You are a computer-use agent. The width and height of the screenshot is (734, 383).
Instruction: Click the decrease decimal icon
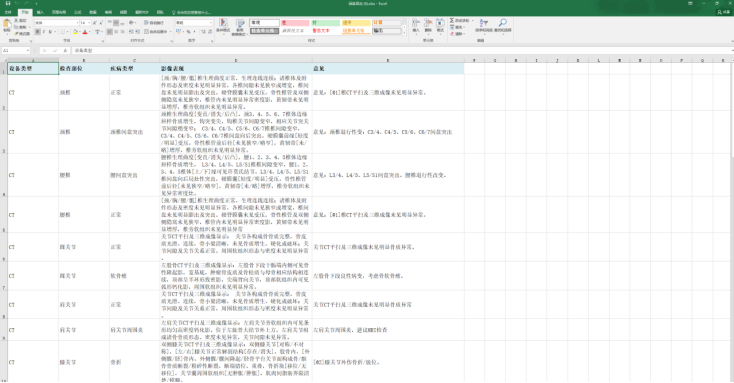point(210,32)
